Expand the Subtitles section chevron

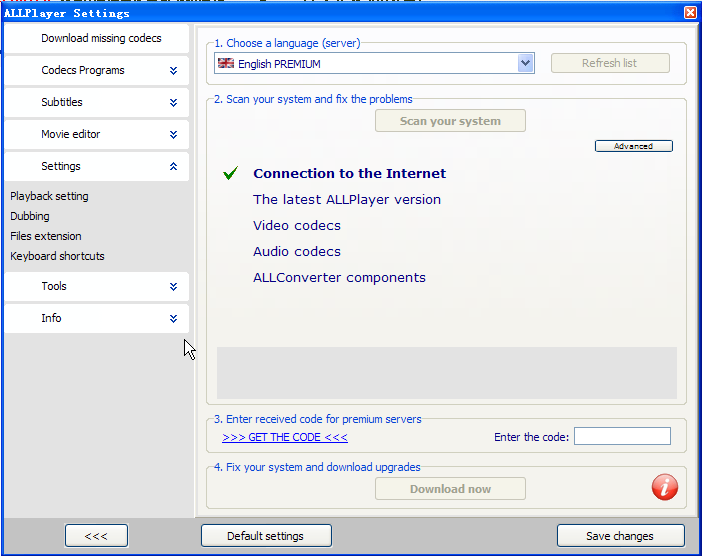[x=173, y=103]
